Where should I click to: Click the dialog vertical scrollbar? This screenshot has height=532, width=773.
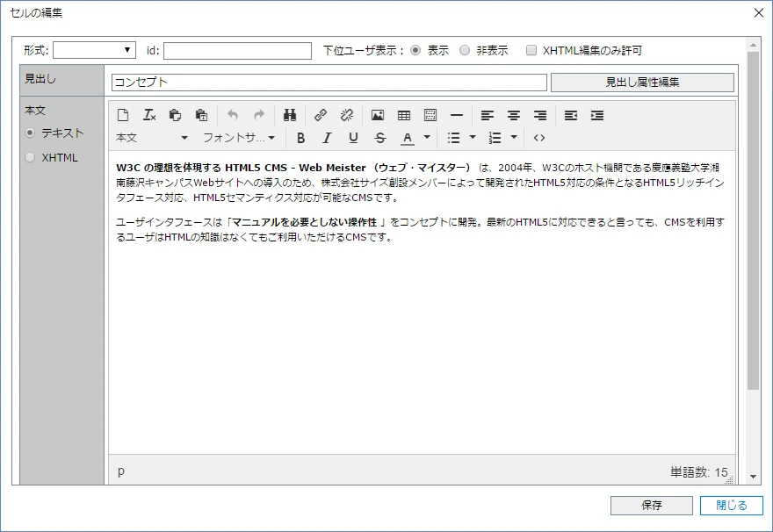pos(753,220)
